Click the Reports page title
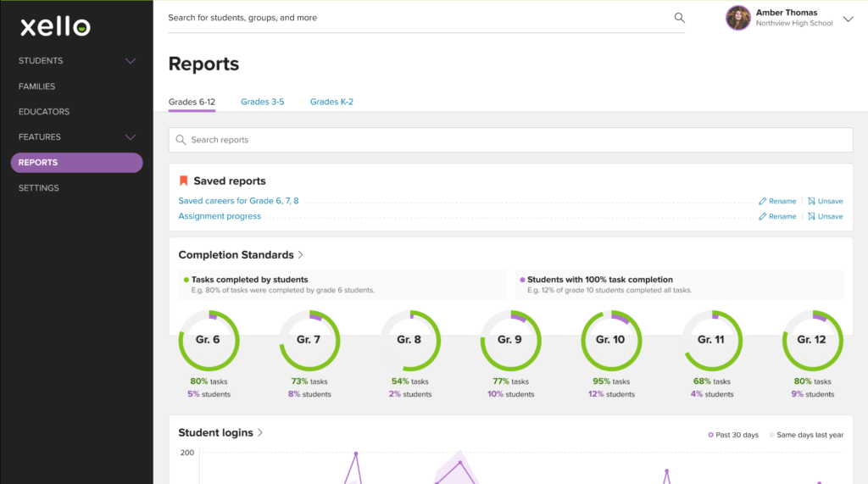This screenshot has width=868, height=484. click(203, 64)
